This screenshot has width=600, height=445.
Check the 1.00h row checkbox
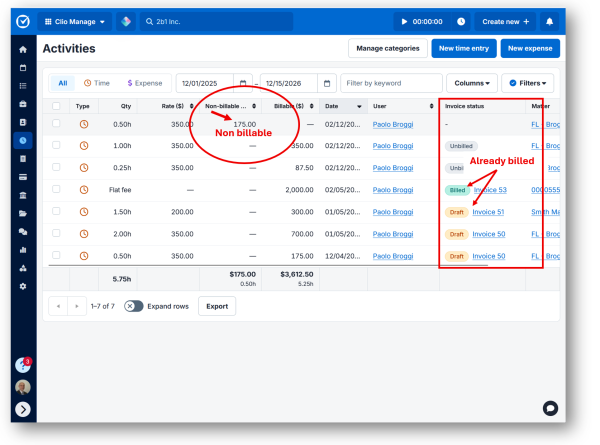click(56, 145)
